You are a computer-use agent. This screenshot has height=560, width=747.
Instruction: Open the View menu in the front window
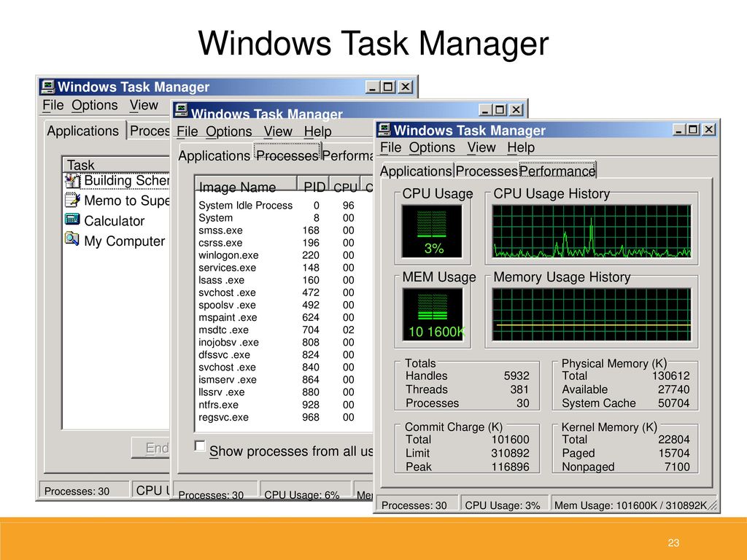pos(481,147)
